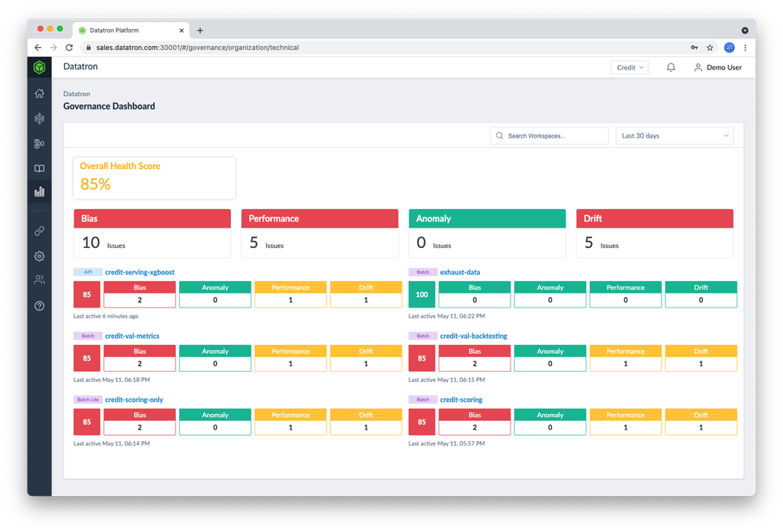Open the documentation book icon
The height and width of the screenshot is (532, 783).
click(39, 168)
